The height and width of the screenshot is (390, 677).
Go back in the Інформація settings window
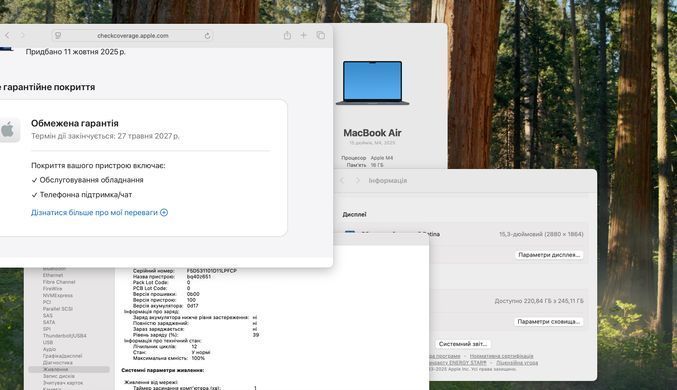click(x=342, y=181)
